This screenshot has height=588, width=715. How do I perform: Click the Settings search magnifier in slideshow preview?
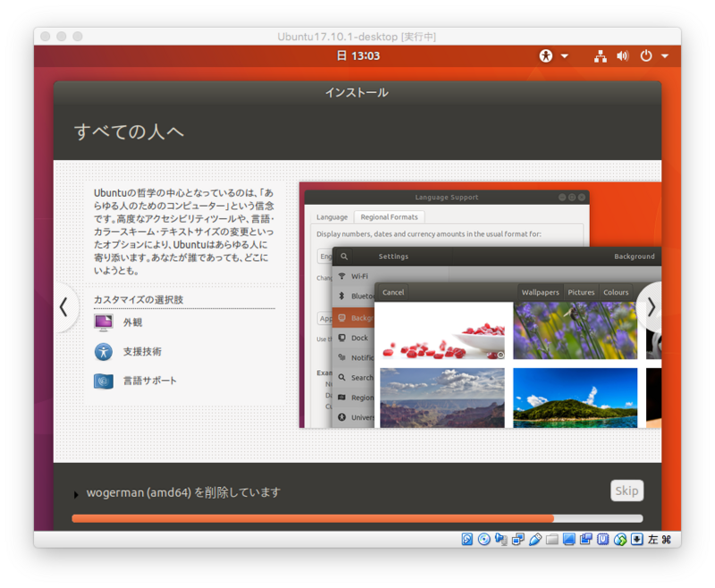point(344,256)
